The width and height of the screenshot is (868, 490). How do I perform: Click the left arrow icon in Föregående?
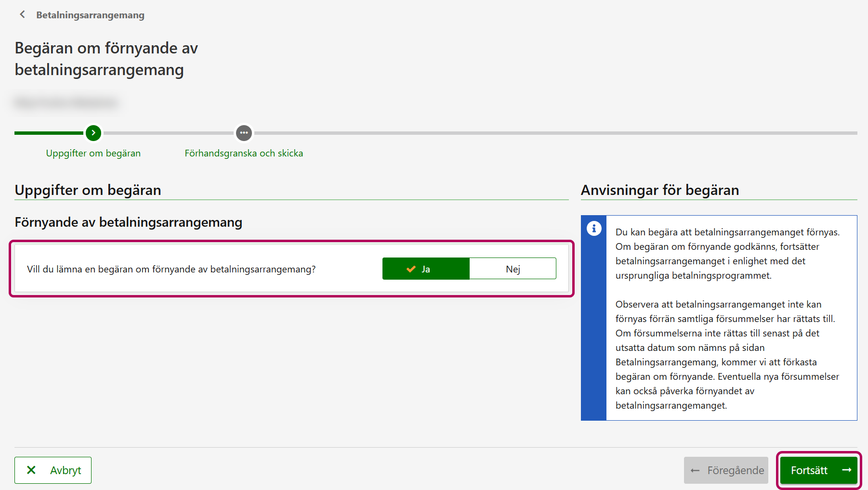tap(695, 470)
